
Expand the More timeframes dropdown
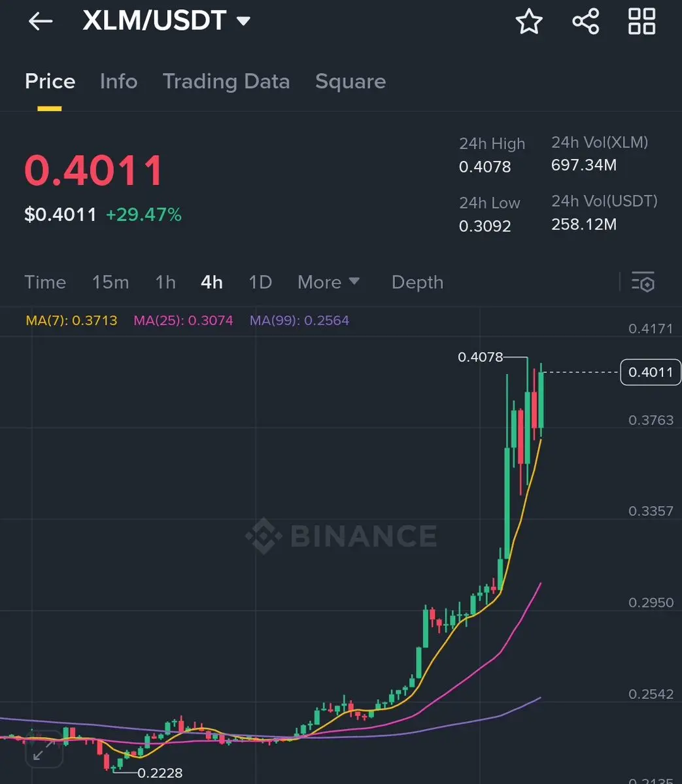[328, 282]
